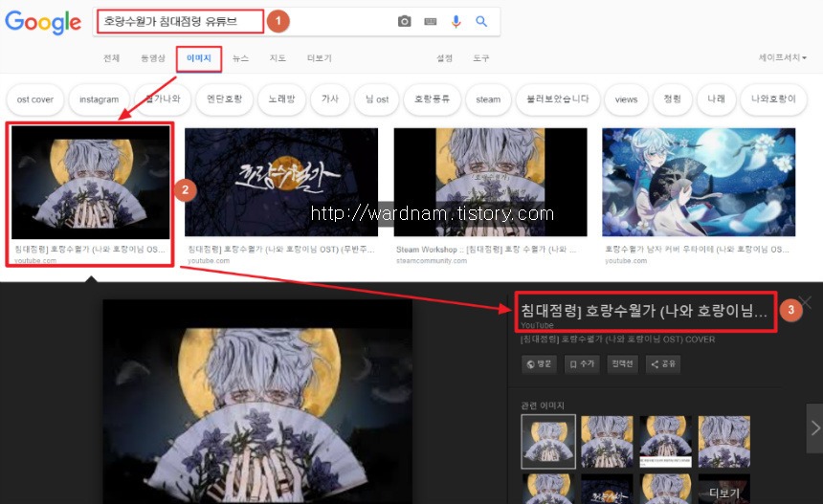Go to next image with right chevron
Screen dimensions: 823x504
(814, 427)
